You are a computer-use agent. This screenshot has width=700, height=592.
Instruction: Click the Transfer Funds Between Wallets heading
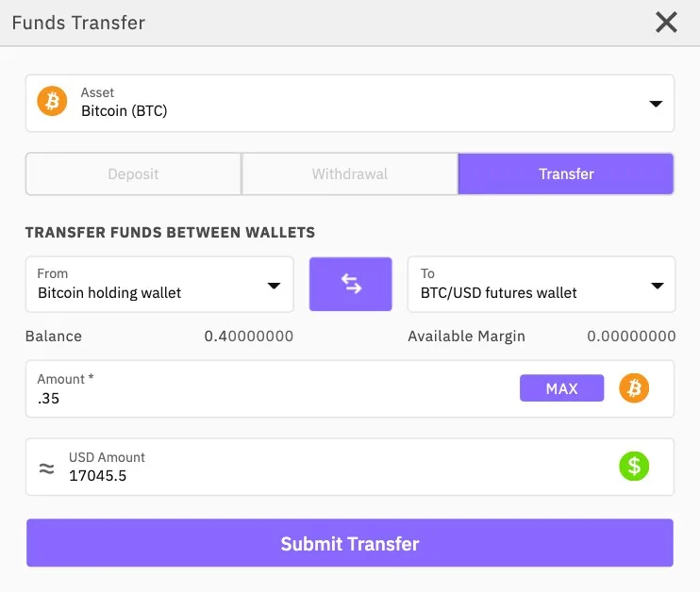(170, 232)
